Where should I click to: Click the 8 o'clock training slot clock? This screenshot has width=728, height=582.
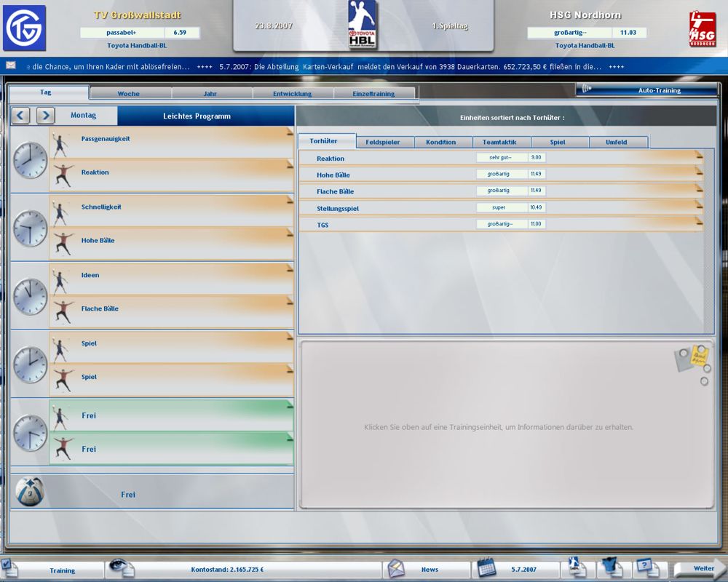pos(30,160)
